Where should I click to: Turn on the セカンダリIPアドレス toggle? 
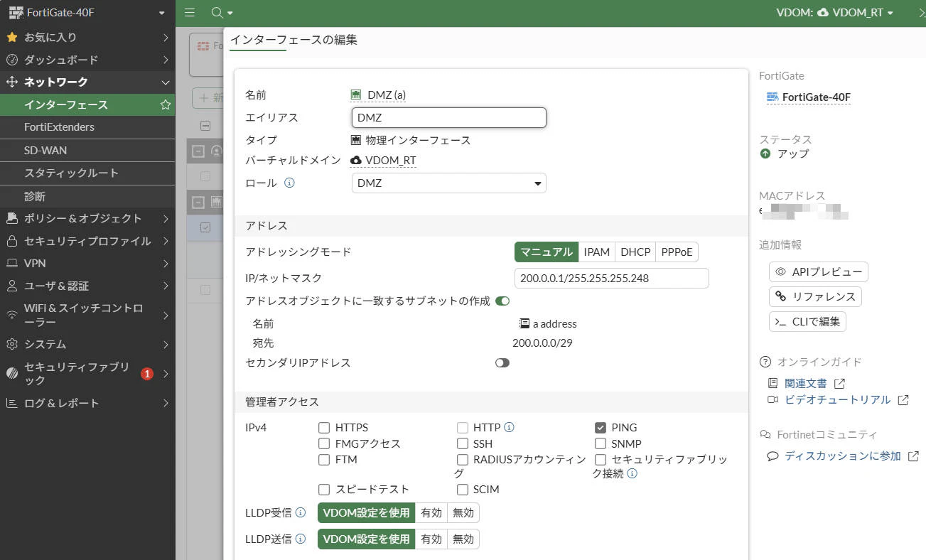click(502, 362)
